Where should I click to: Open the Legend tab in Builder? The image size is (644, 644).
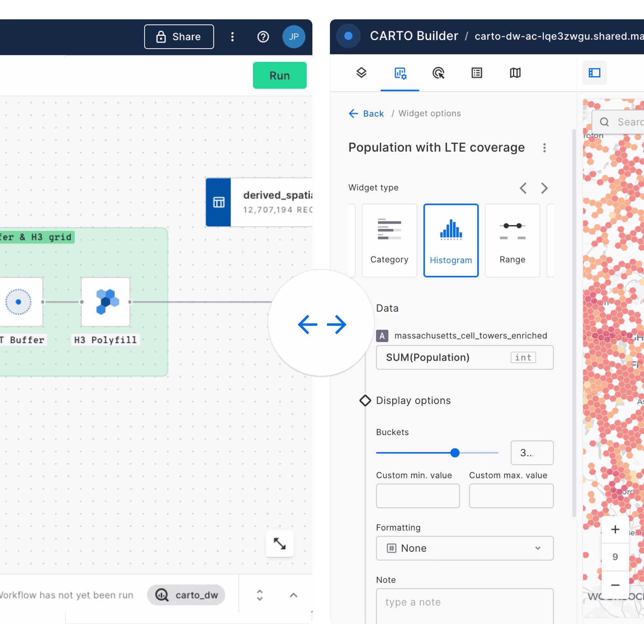(477, 73)
